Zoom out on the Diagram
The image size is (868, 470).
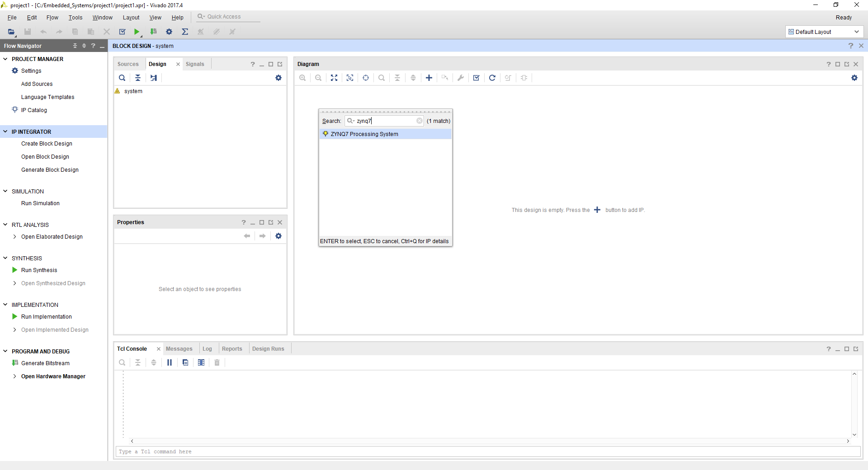318,78
